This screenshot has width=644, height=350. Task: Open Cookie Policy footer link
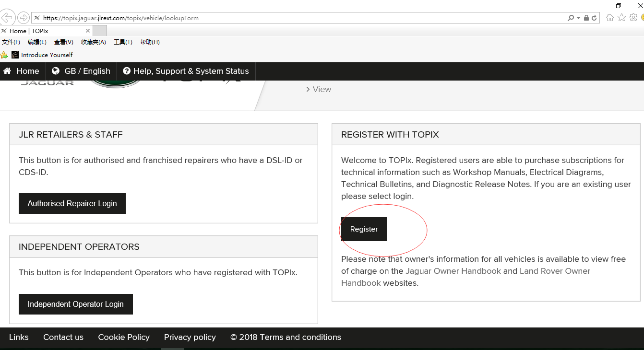tap(124, 337)
